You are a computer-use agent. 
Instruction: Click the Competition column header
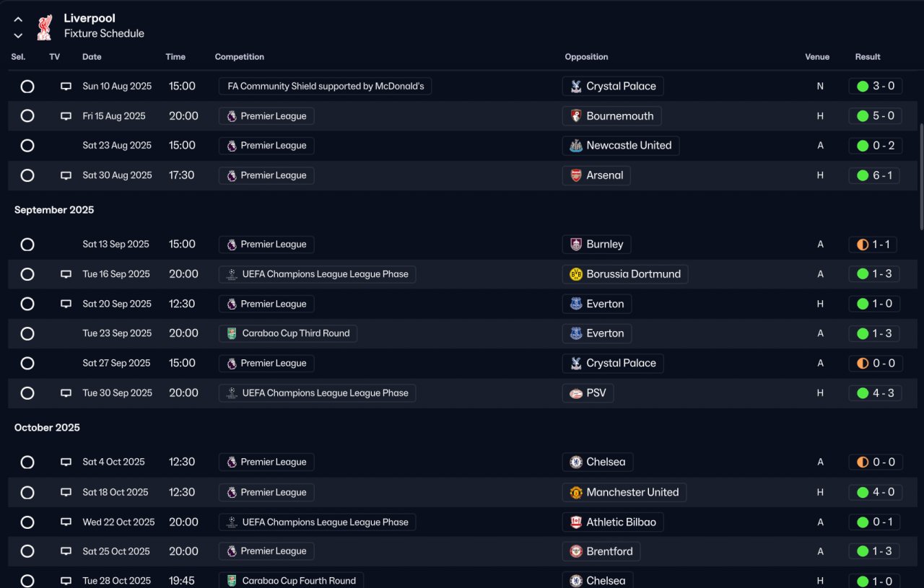pos(240,57)
